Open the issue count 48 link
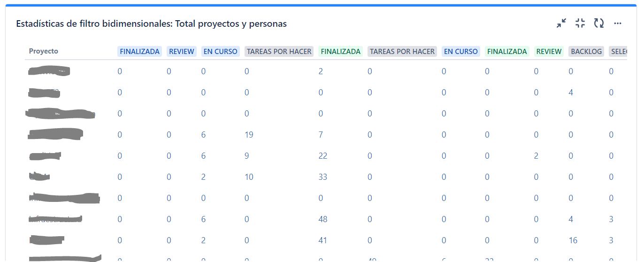Image resolution: width=644 pixels, height=262 pixels. coord(323,219)
